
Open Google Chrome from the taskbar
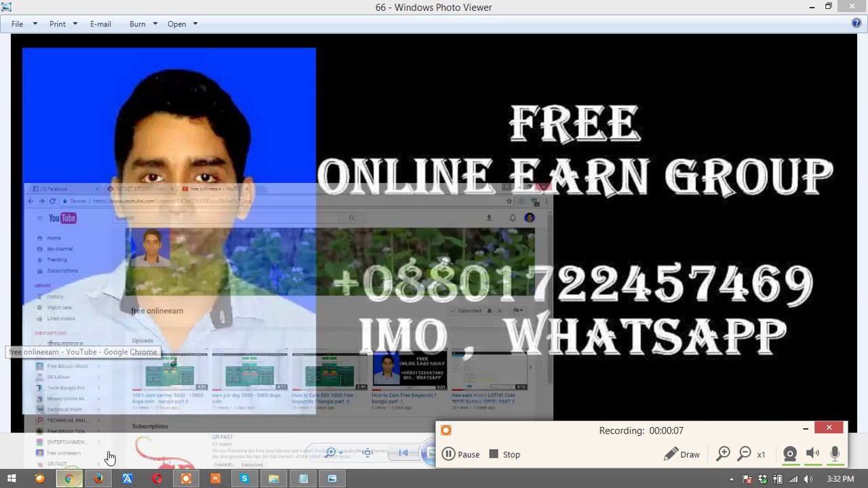pyautogui.click(x=68, y=479)
